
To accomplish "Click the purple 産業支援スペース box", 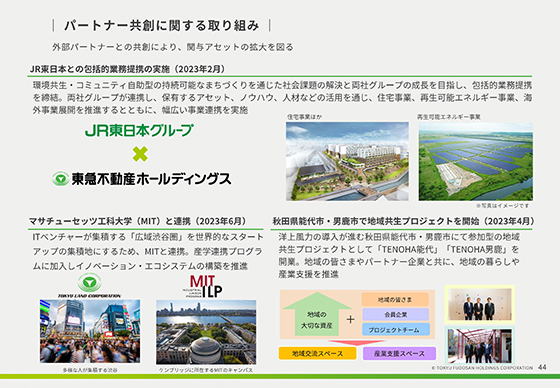I will 399,353.
